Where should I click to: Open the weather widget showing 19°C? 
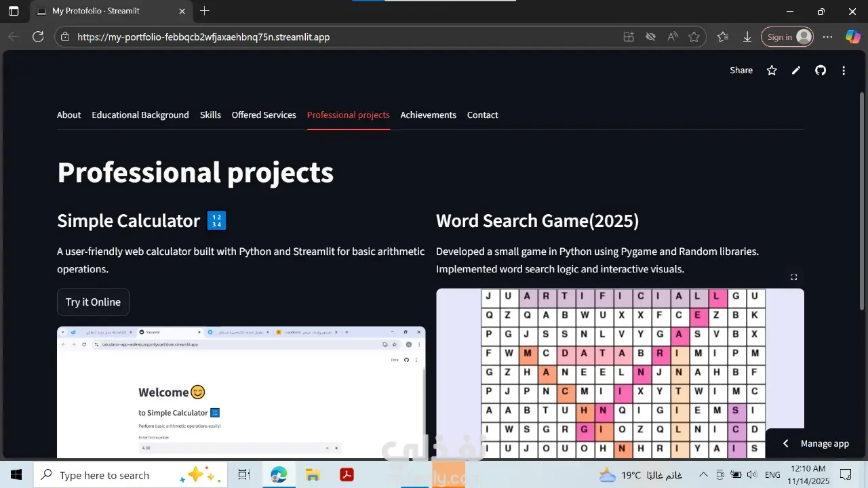(x=640, y=474)
